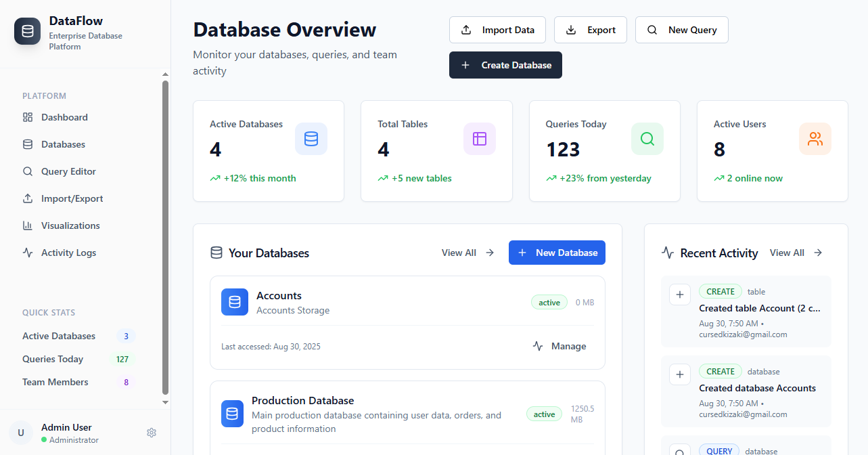868x455 pixels.
Task: Click the Total Tables grid icon
Action: (480, 139)
